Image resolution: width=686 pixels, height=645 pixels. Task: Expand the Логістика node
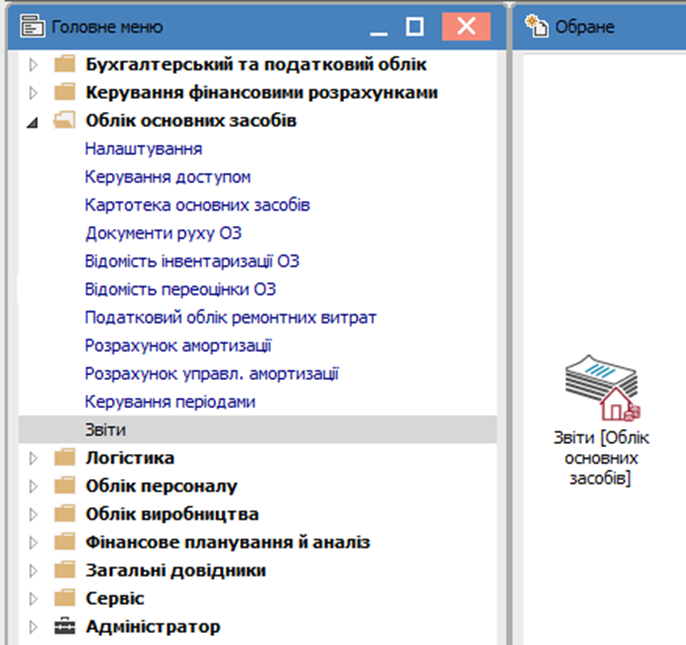33,458
